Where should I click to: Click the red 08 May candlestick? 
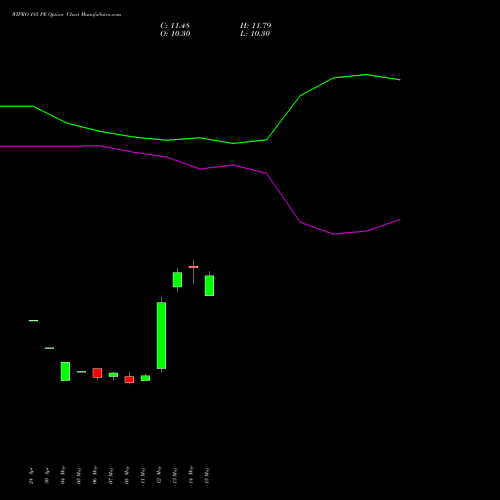click(x=129, y=379)
